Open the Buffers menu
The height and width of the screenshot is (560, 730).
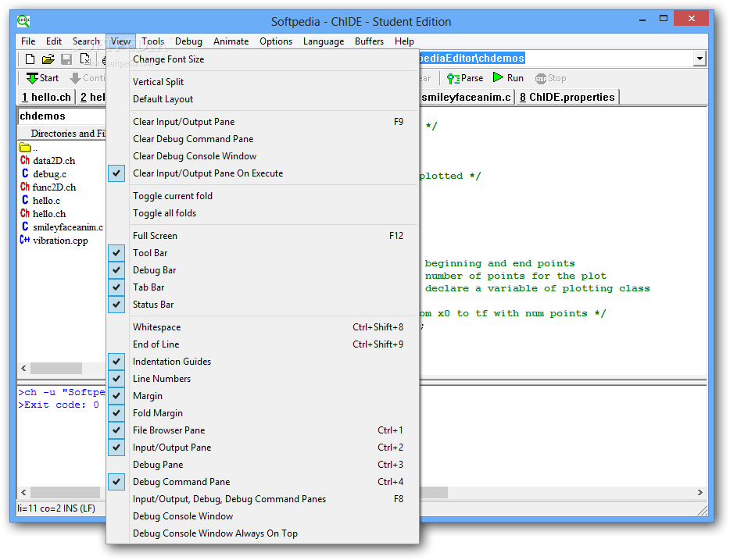click(369, 41)
